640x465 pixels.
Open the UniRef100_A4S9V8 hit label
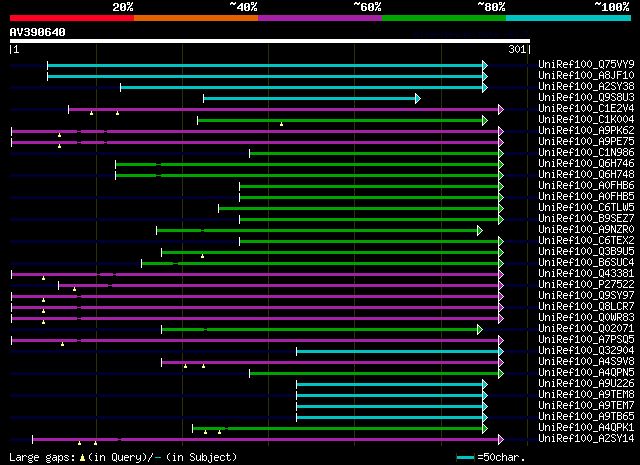tap(586, 361)
